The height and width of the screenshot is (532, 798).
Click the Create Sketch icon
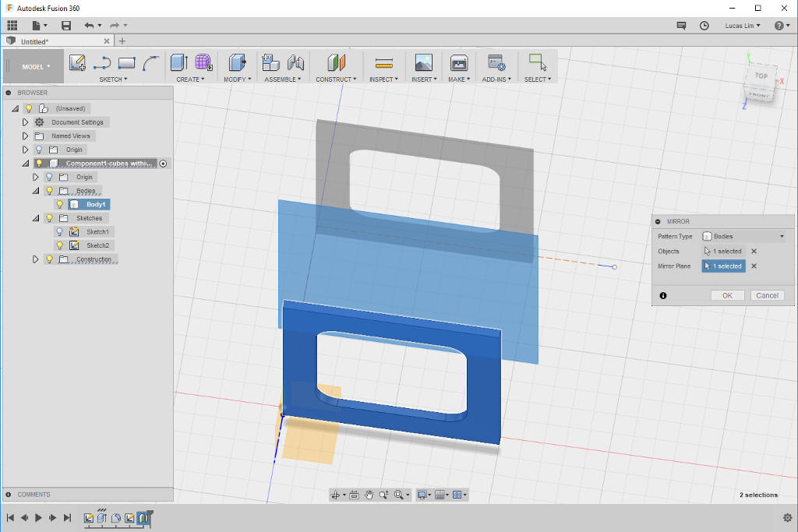click(77, 63)
